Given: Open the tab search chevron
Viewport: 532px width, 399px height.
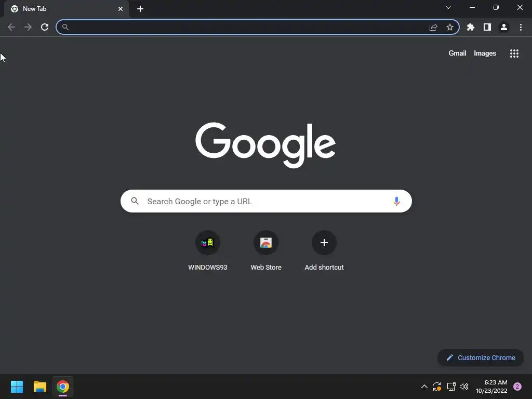Looking at the screenshot, I should pyautogui.click(x=448, y=7).
